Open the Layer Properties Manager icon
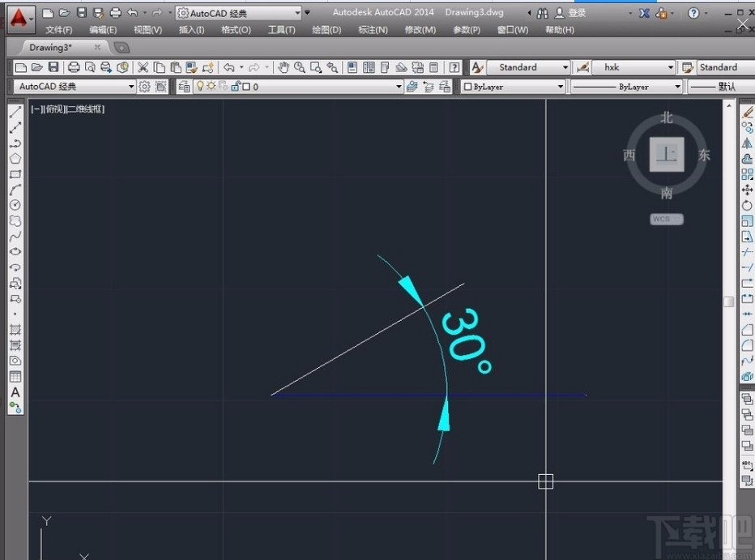Image resolution: width=755 pixels, height=560 pixels. 184,87
